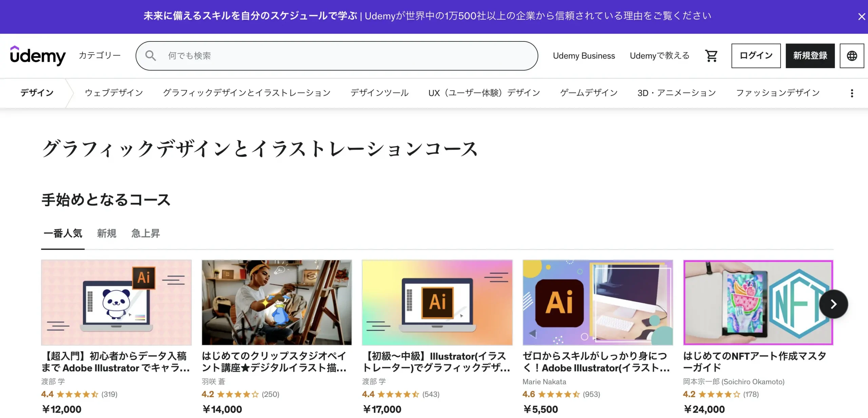Select グラフィックデザインとイラストレーション subcategory
Image resolution: width=868 pixels, height=418 pixels.
(x=246, y=93)
